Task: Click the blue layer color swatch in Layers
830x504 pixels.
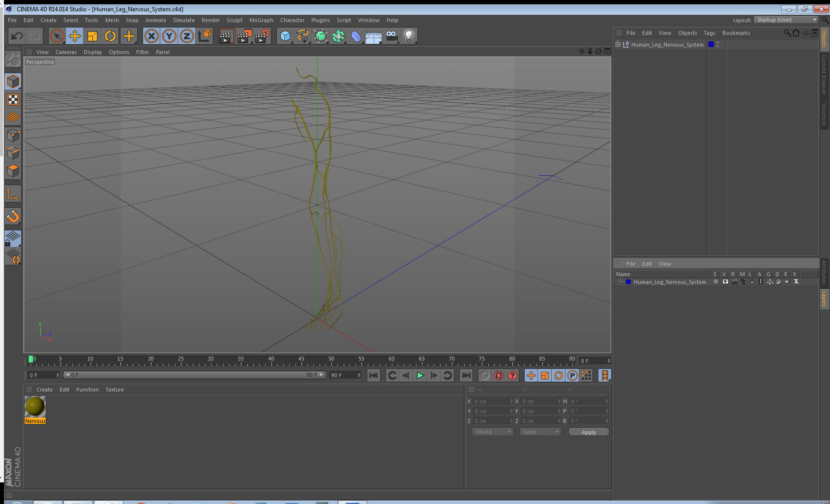Action: (628, 282)
